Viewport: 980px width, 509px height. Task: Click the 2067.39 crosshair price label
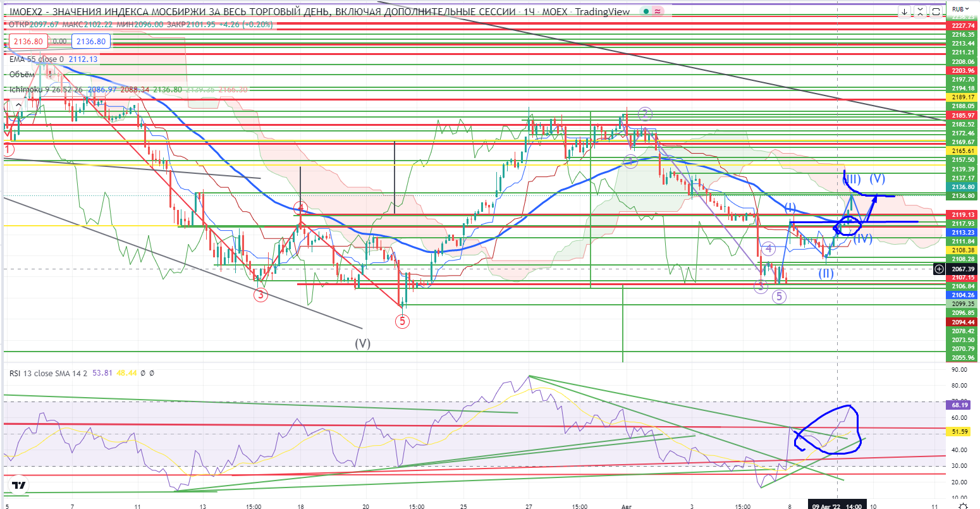point(962,269)
